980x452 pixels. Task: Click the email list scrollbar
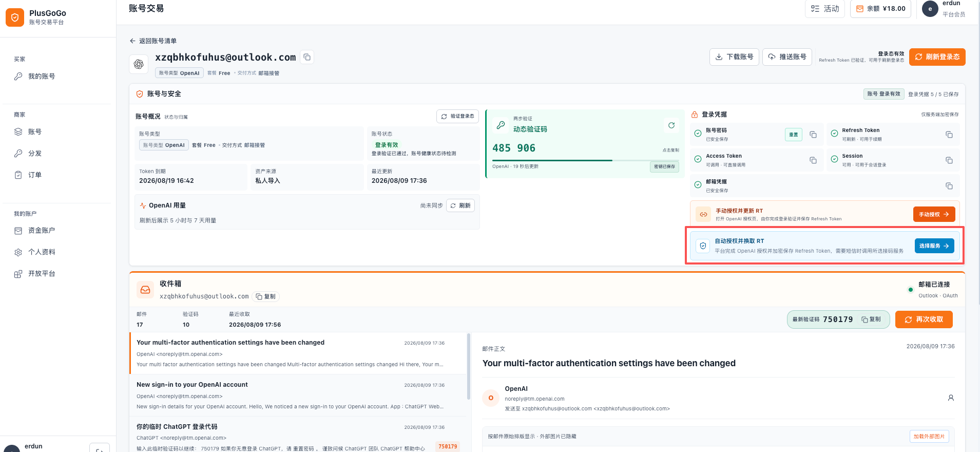click(x=469, y=366)
